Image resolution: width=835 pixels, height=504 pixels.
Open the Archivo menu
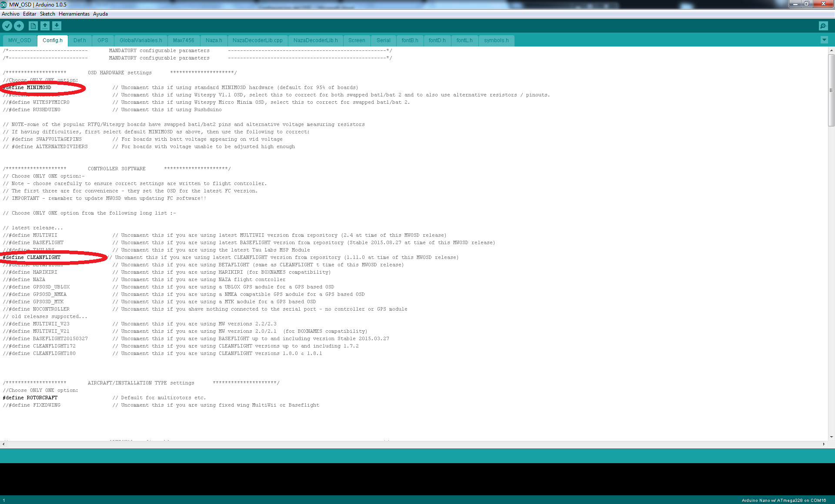[10, 14]
